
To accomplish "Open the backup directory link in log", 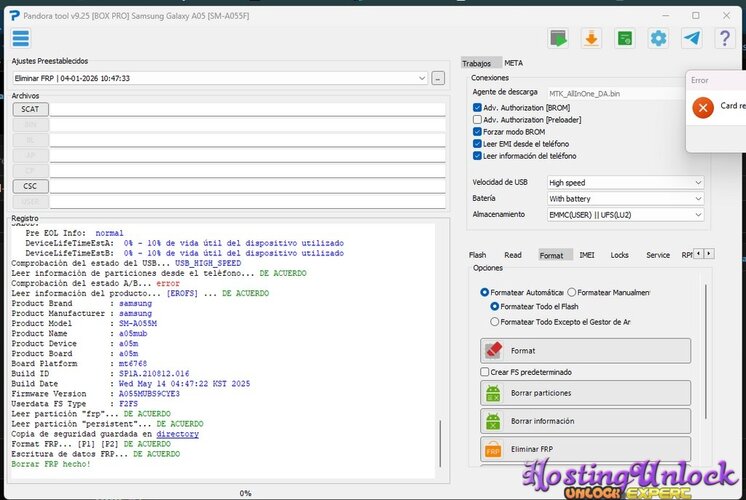I will (x=177, y=434).
